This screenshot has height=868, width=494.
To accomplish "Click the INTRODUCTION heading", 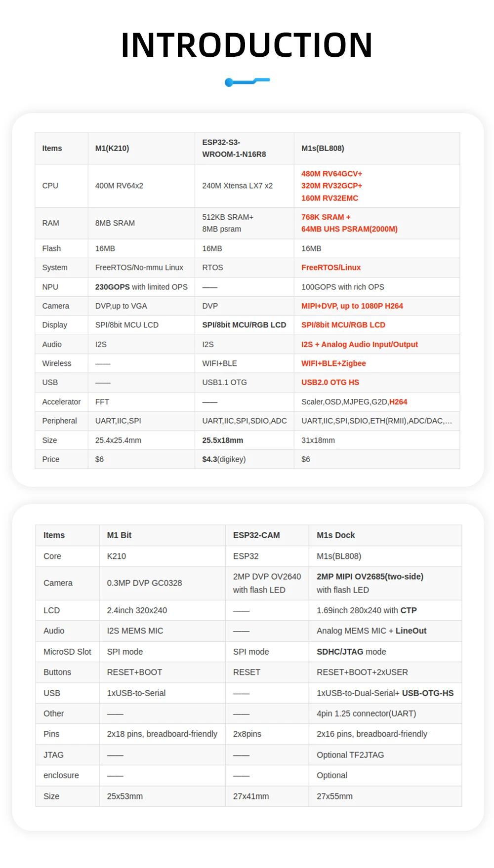I will (x=247, y=45).
